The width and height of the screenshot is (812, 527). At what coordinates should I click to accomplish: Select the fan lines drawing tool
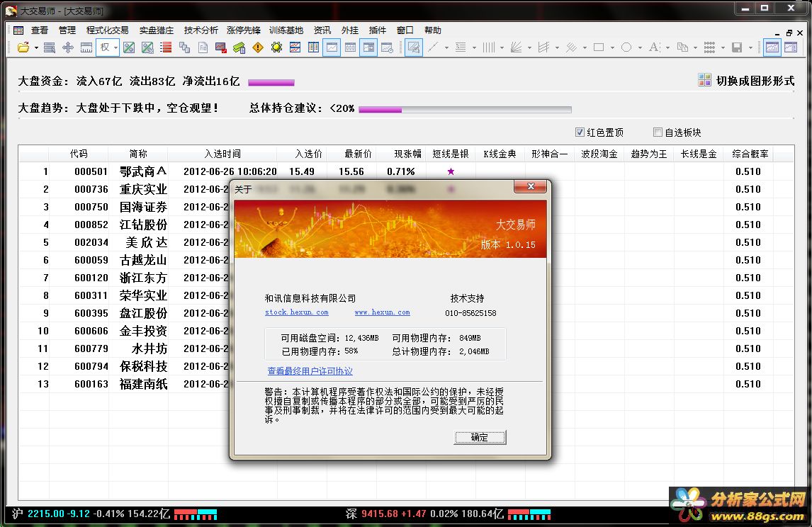pyautogui.click(x=516, y=47)
